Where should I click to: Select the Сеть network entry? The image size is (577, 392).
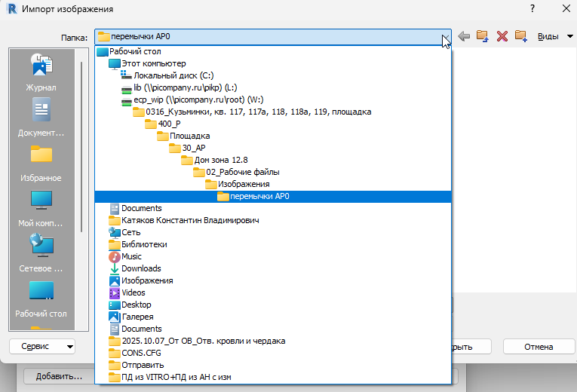click(273, 232)
